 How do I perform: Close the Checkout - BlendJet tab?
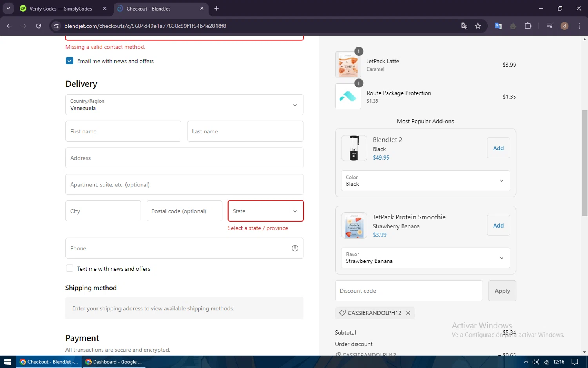[x=202, y=8]
